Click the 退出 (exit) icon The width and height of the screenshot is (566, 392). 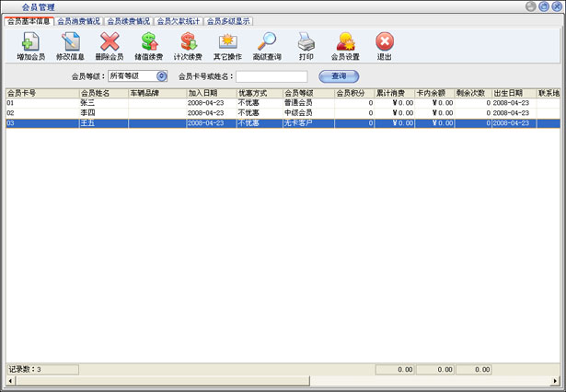tap(385, 45)
